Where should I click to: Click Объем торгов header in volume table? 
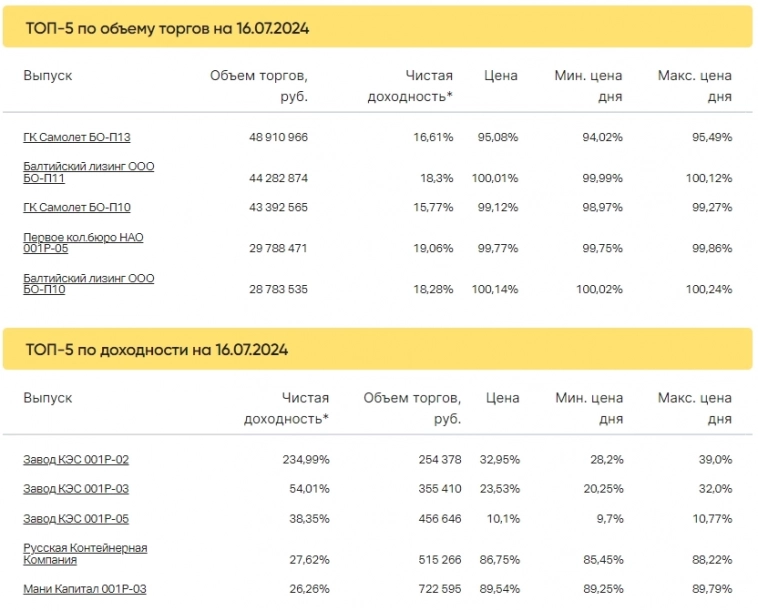[259, 86]
